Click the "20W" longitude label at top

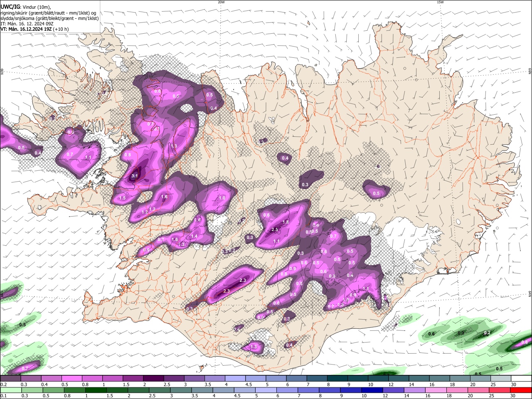221,2
